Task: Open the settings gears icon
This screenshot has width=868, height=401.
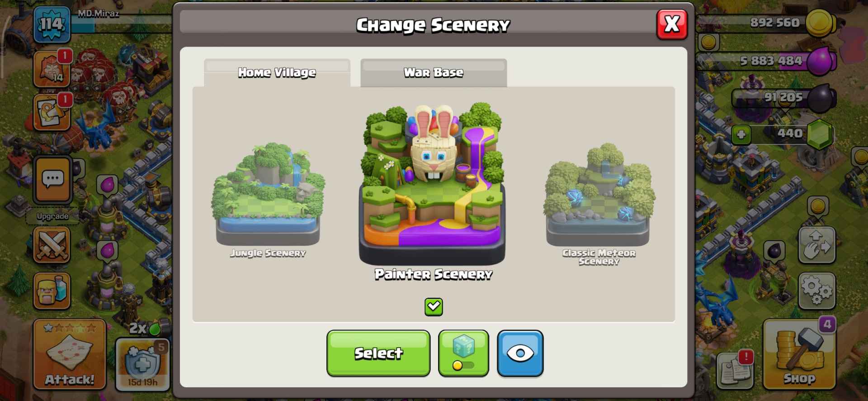Action: 816,291
